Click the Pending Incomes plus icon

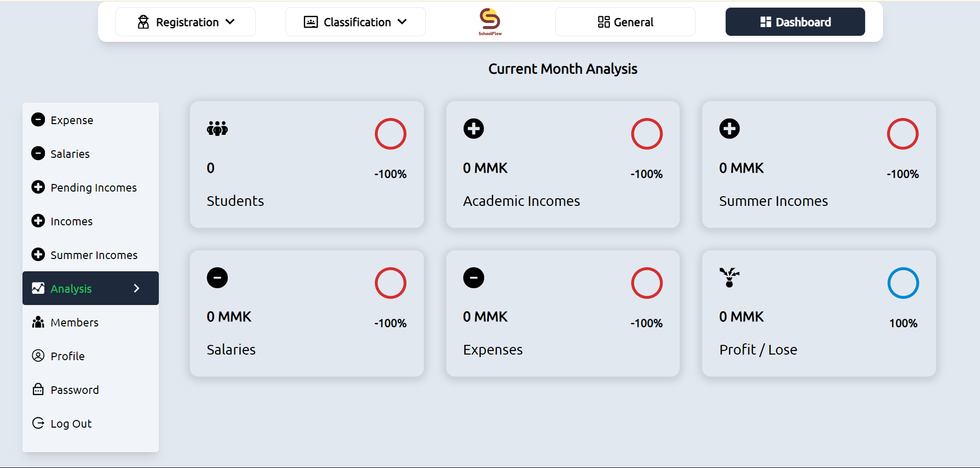(38, 187)
